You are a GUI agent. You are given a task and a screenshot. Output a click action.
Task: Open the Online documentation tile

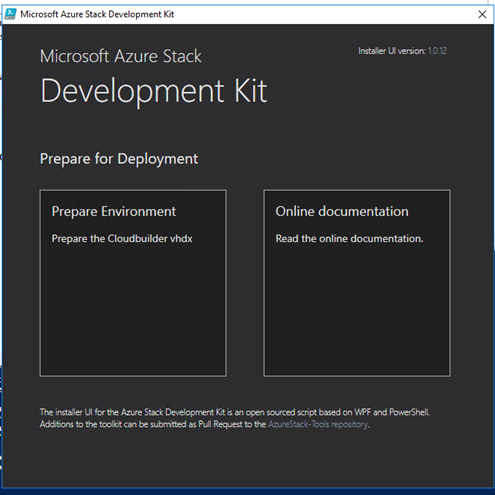pos(357,283)
